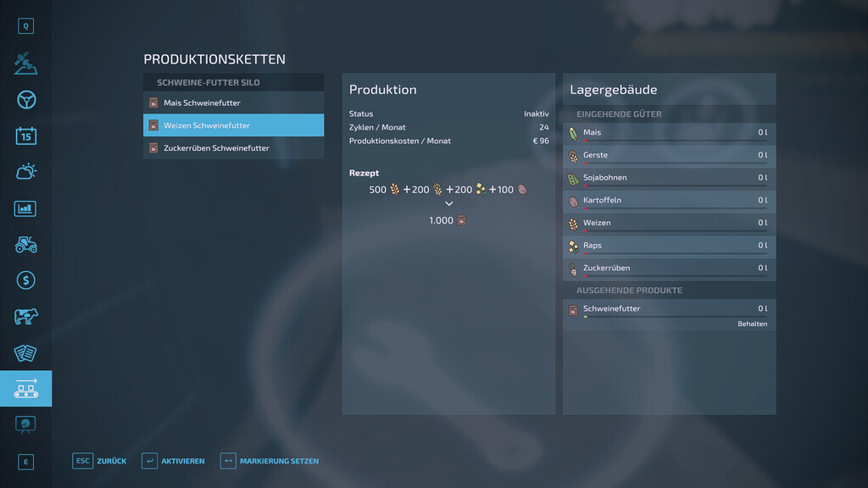Click the potato icon after +100 in recipe
868x488 pixels.
pyautogui.click(x=522, y=189)
